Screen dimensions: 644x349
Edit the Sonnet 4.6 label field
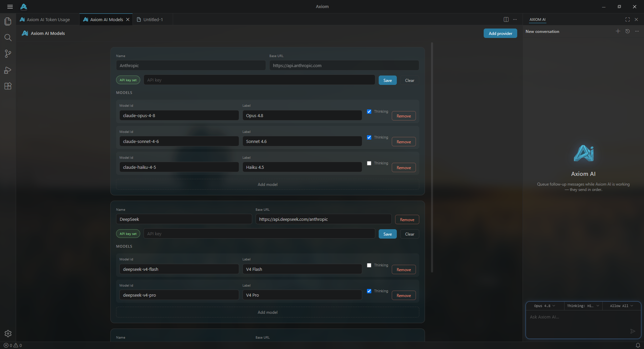[302, 141]
